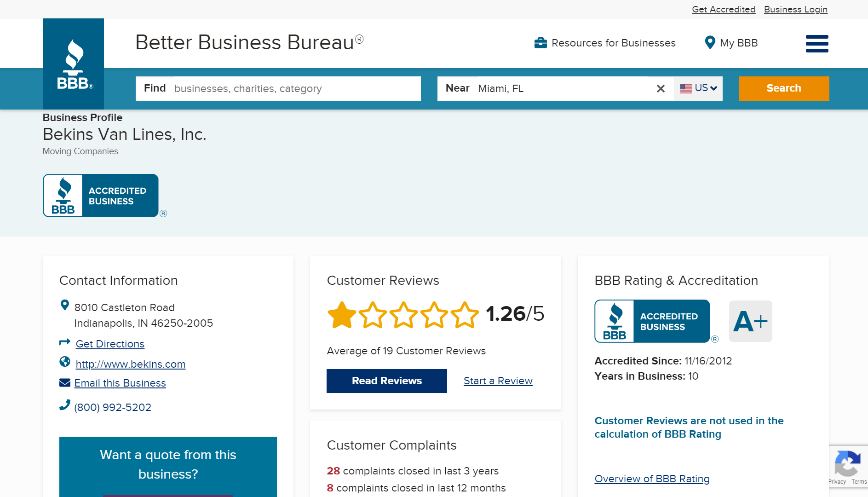The image size is (868, 497).
Task: Click the Moving Companies category text
Action: [80, 151]
